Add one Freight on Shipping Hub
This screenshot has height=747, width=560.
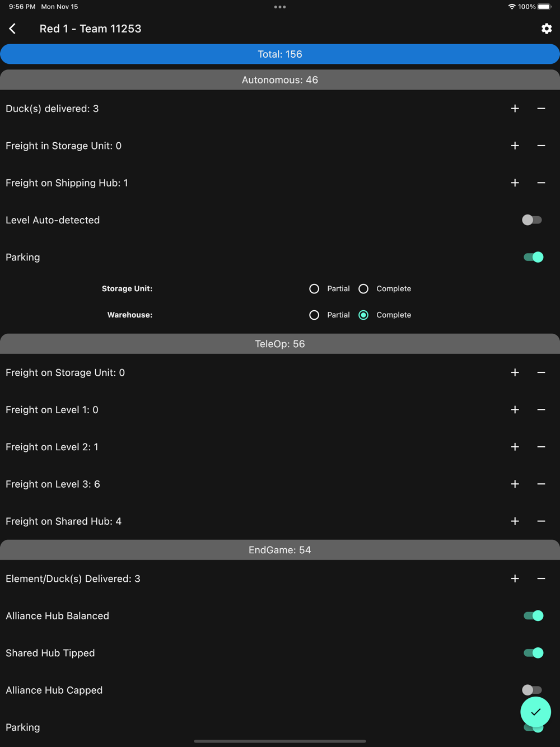click(x=515, y=183)
